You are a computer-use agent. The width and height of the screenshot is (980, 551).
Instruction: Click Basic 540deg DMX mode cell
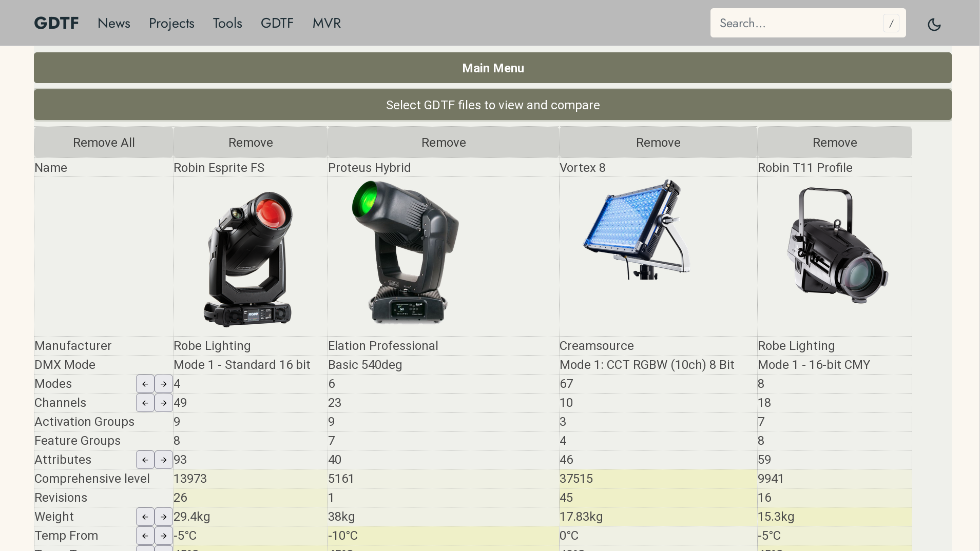pos(444,365)
